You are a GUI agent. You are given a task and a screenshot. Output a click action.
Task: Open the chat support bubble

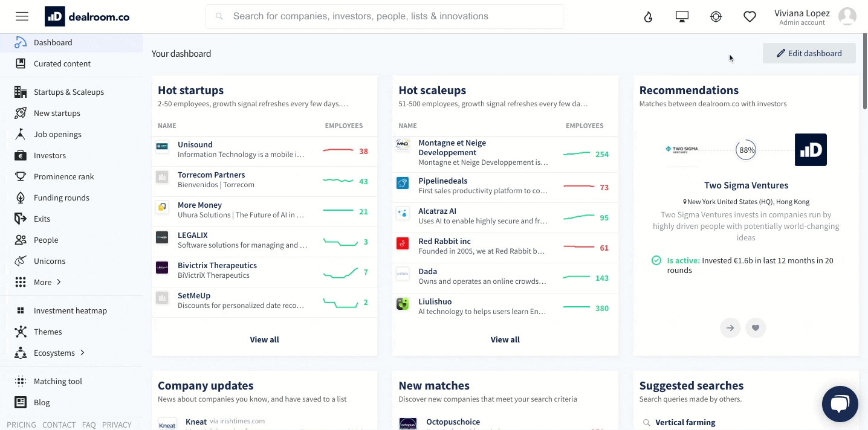coord(840,404)
